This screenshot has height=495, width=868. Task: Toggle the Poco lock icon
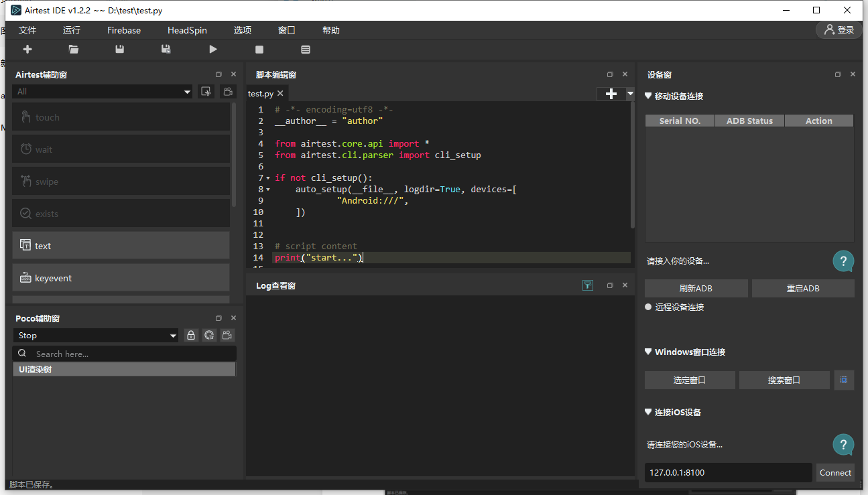191,336
